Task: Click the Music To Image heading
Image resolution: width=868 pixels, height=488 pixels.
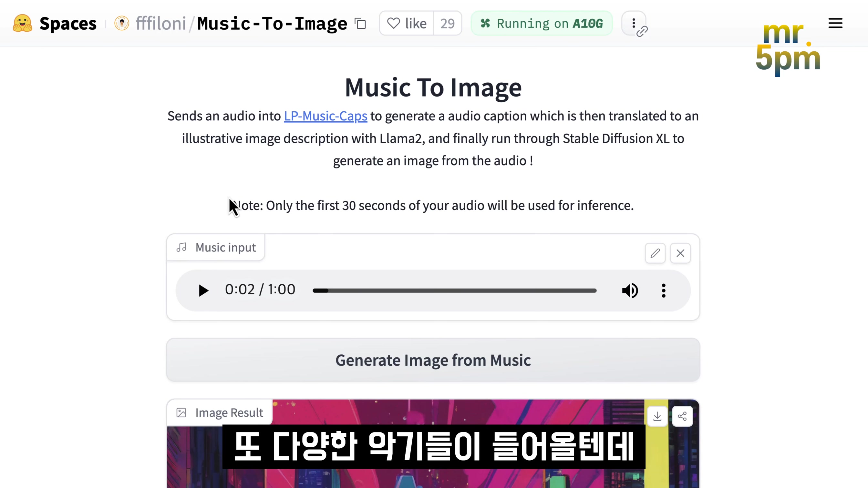Action: tap(433, 87)
